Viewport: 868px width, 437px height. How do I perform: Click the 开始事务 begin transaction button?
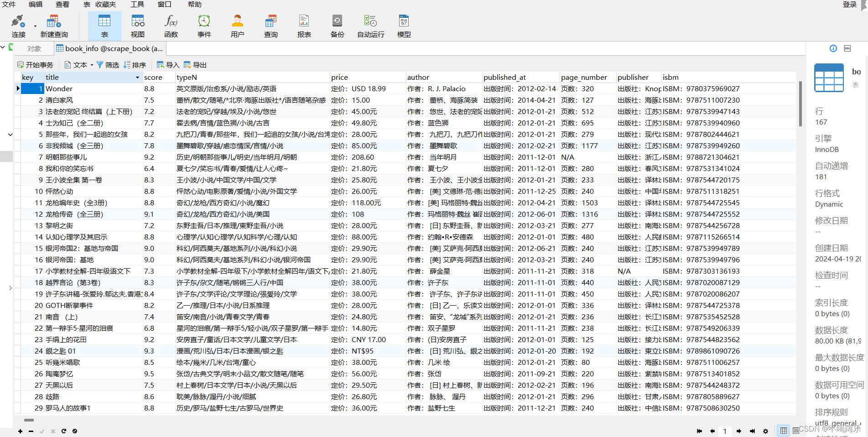pos(35,65)
